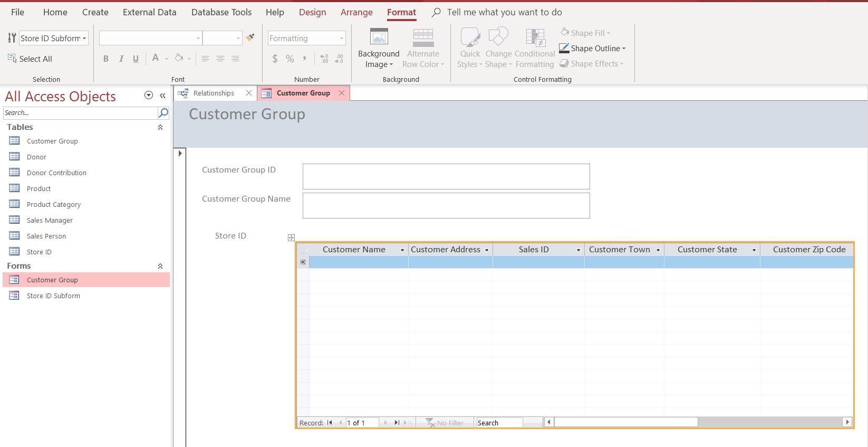Collapse the Forms group
868x447 pixels.
[x=160, y=266]
